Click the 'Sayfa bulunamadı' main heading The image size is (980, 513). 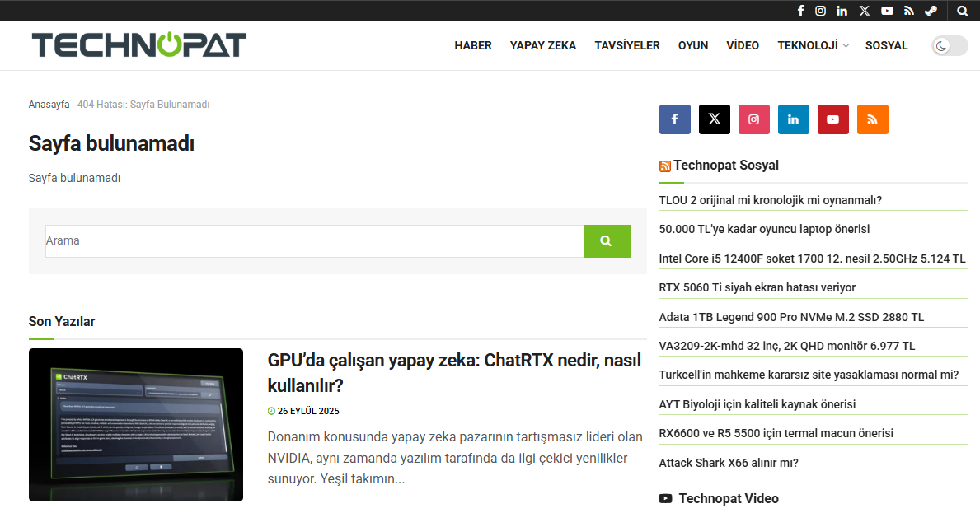click(111, 143)
